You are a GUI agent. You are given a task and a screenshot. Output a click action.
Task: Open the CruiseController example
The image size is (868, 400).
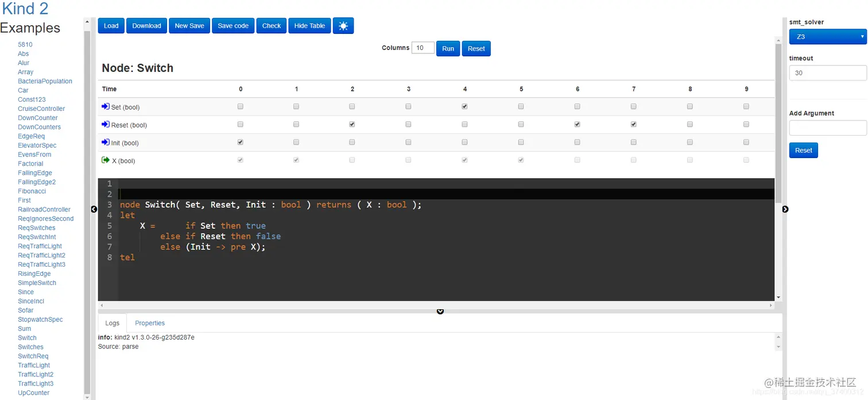pyautogui.click(x=41, y=109)
